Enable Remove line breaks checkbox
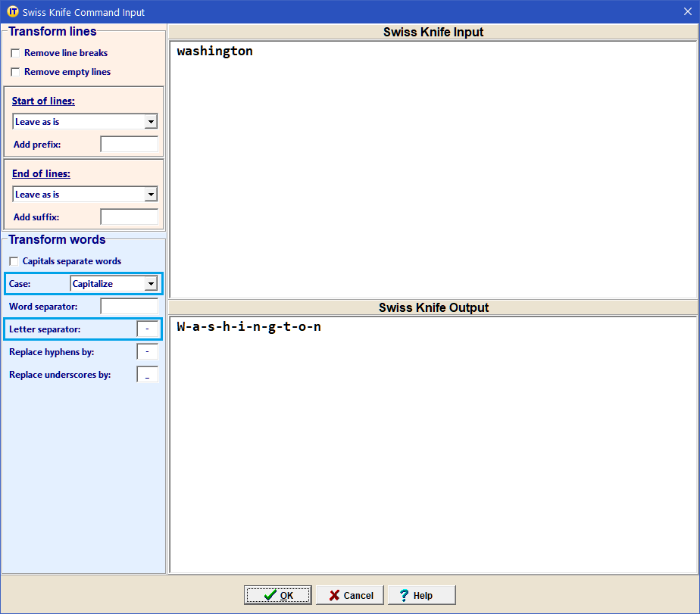Viewport: 700px width, 614px height. [16, 54]
